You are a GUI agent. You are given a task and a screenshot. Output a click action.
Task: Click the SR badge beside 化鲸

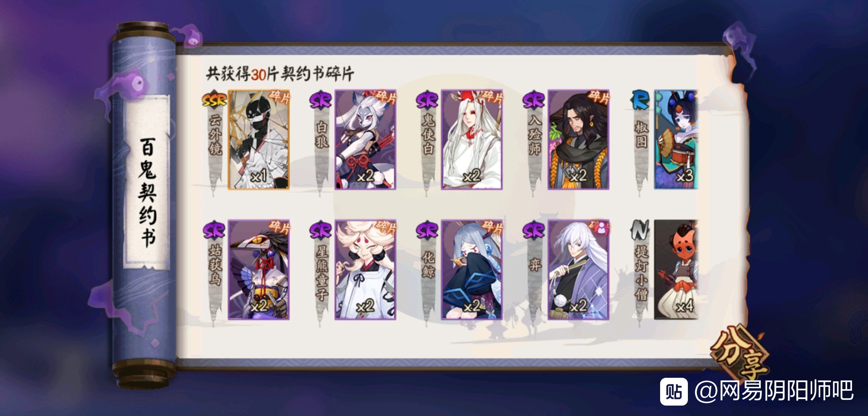[427, 230]
